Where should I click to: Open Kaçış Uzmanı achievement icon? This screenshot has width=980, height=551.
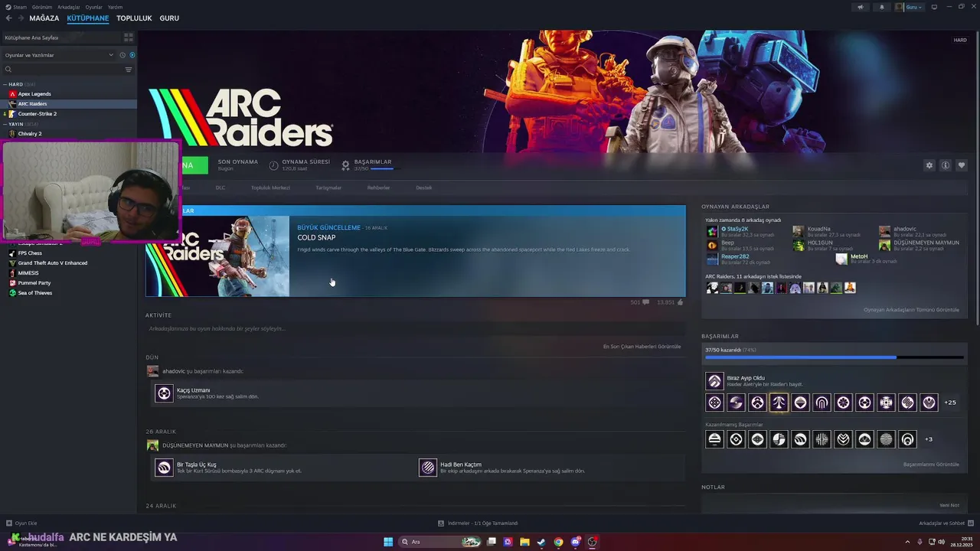[x=164, y=393]
